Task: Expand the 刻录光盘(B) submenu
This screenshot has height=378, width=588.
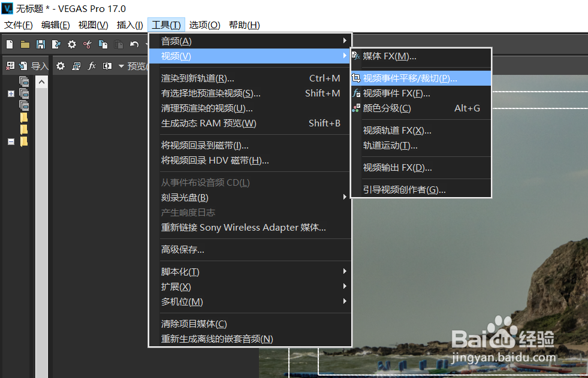Action: 250,198
